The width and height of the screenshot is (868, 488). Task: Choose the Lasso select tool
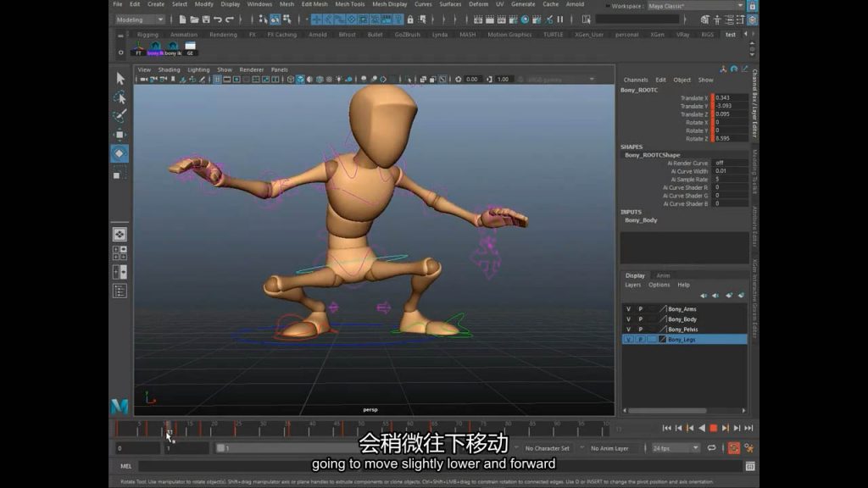(x=120, y=98)
